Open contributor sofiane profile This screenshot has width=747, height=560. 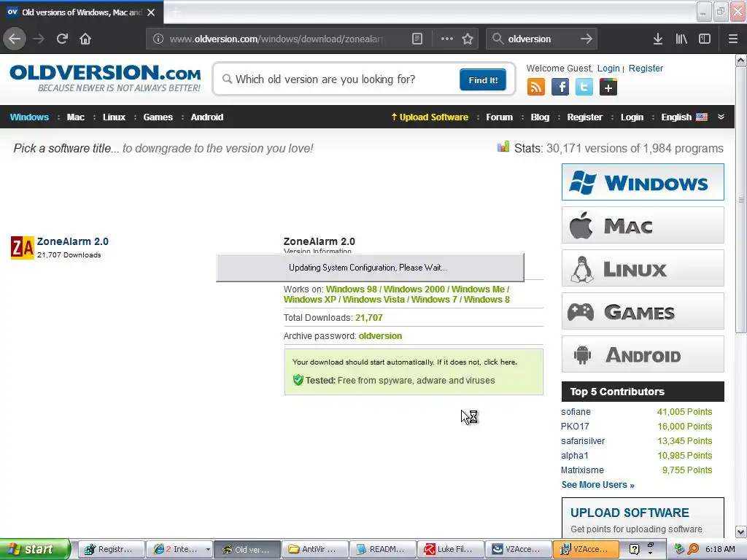tap(576, 412)
